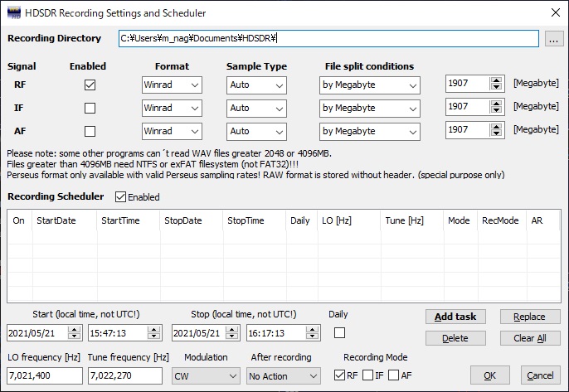Image resolution: width=569 pixels, height=392 pixels.
Task: Open the IF Format dropdown
Action: click(x=172, y=109)
